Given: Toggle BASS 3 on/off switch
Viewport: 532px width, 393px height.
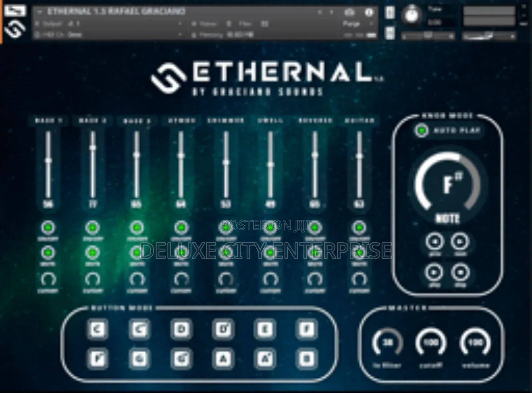Looking at the screenshot, I should [137, 228].
